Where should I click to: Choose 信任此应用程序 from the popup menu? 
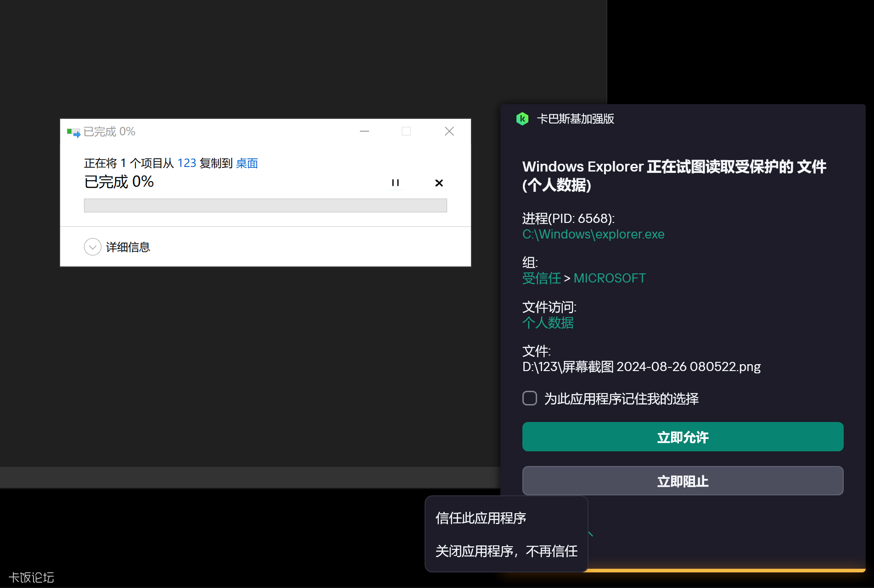click(x=481, y=518)
